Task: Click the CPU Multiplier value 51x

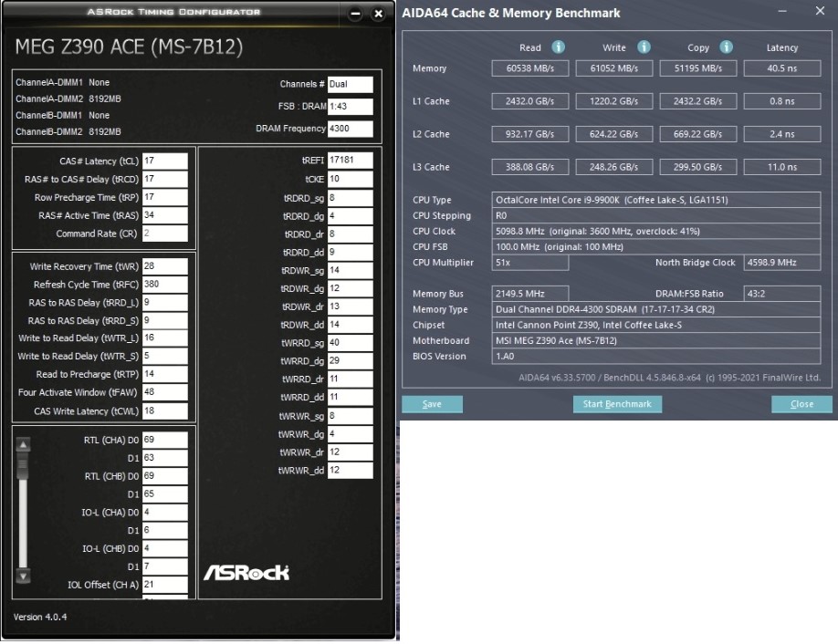Action: [x=530, y=262]
